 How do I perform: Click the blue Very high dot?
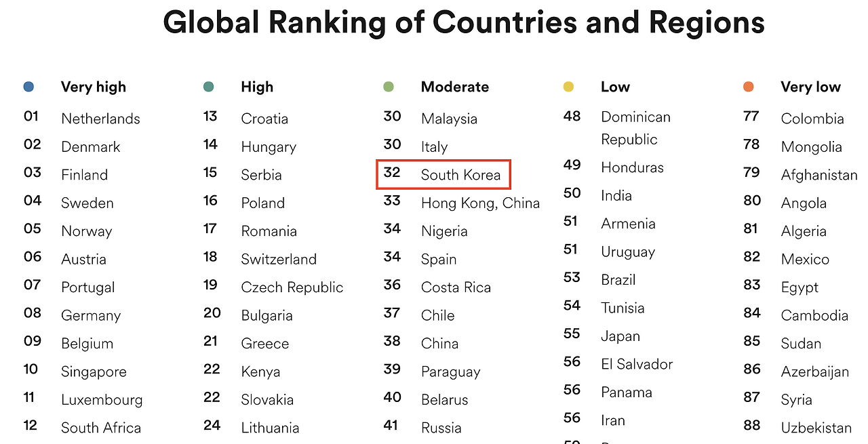[28, 87]
